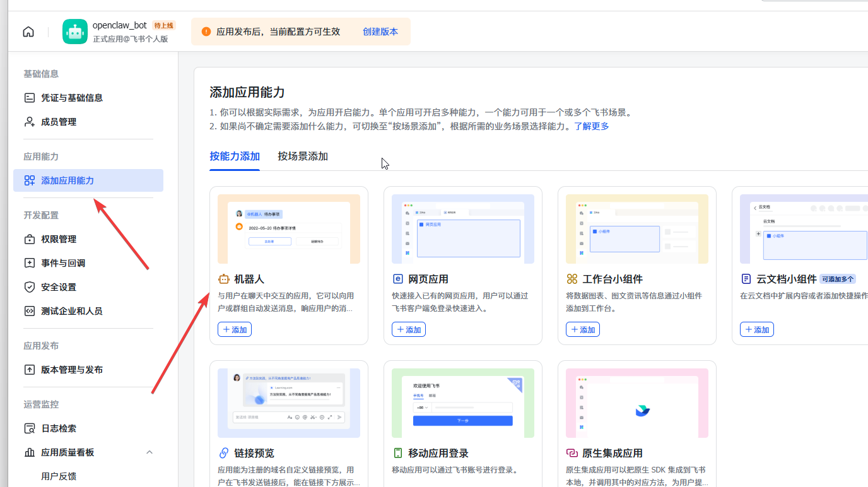Collapse the 应用质量看板 chevron
Viewport: 868px width, 487px height.
[x=150, y=452]
